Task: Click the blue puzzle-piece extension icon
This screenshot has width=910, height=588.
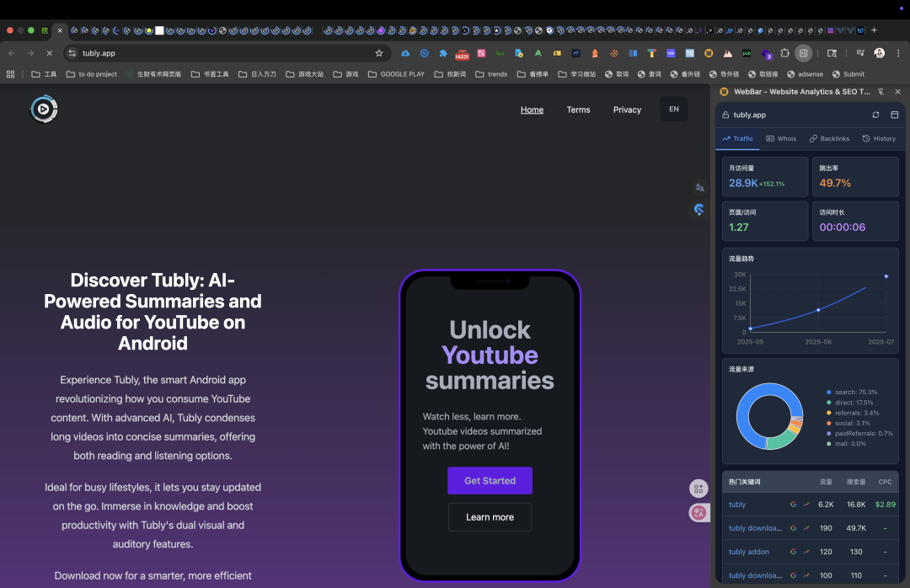Action: (x=443, y=53)
